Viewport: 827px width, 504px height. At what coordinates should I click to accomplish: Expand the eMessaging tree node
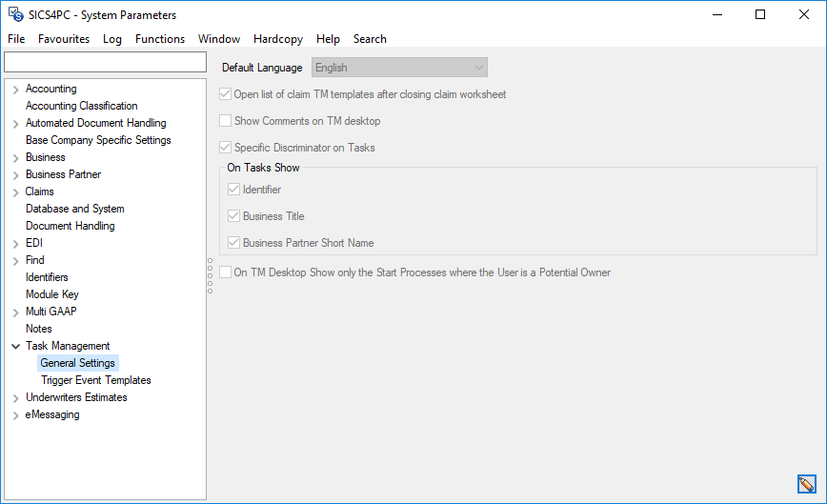pos(16,414)
